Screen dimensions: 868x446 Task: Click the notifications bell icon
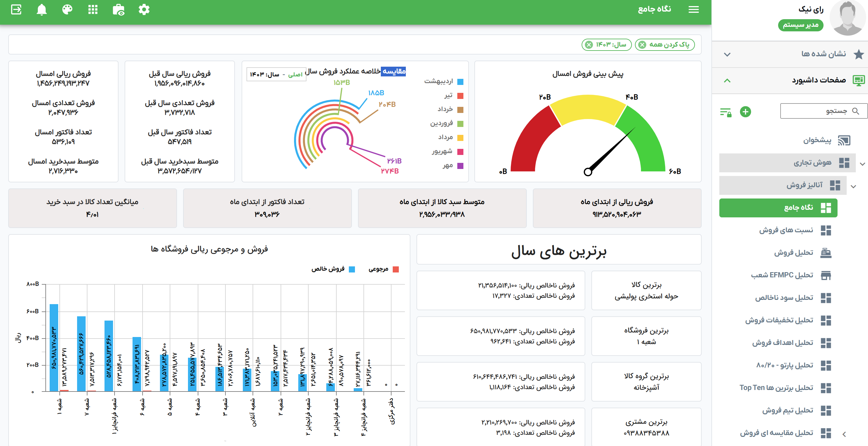coord(41,10)
